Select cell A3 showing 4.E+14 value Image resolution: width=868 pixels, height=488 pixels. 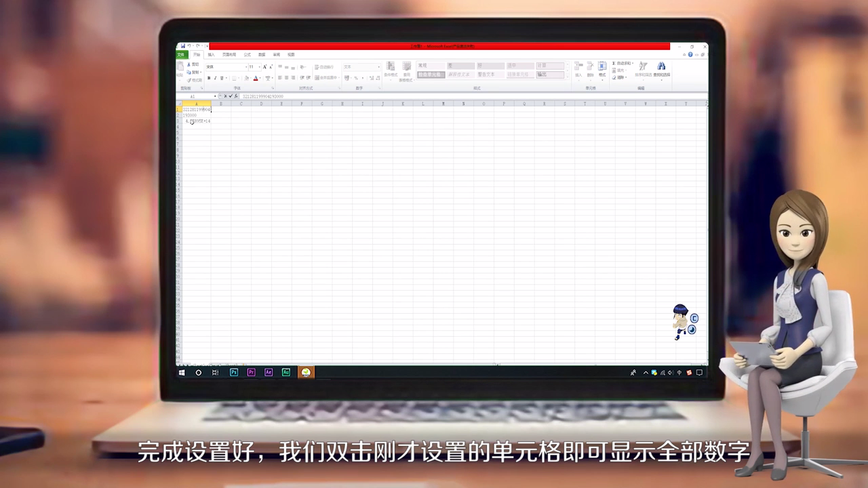click(x=197, y=121)
